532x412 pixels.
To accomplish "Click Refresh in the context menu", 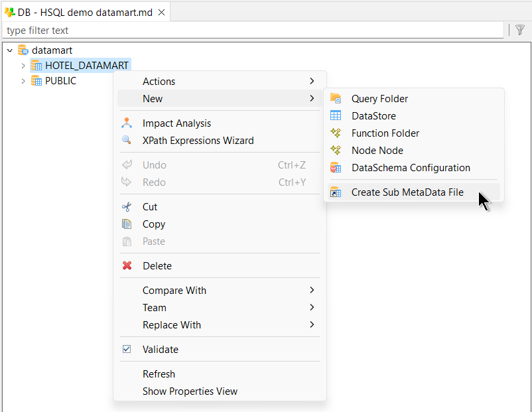I will [x=159, y=374].
